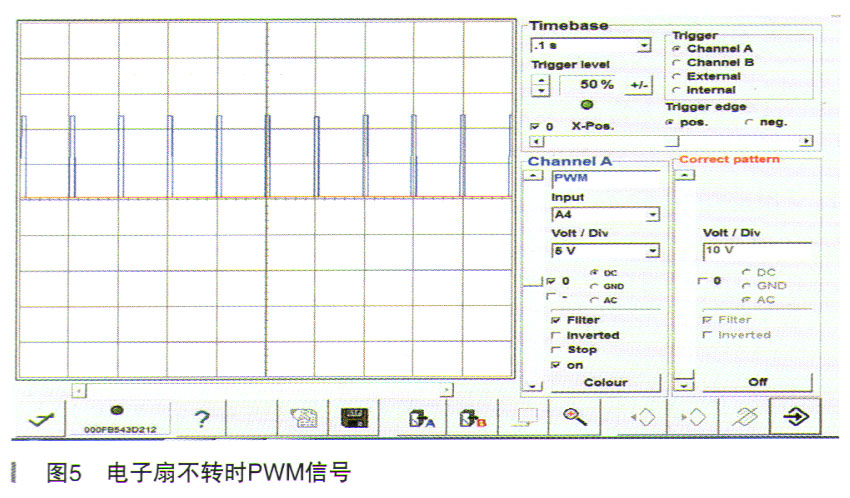Click the PWM channel name field

(x=606, y=178)
